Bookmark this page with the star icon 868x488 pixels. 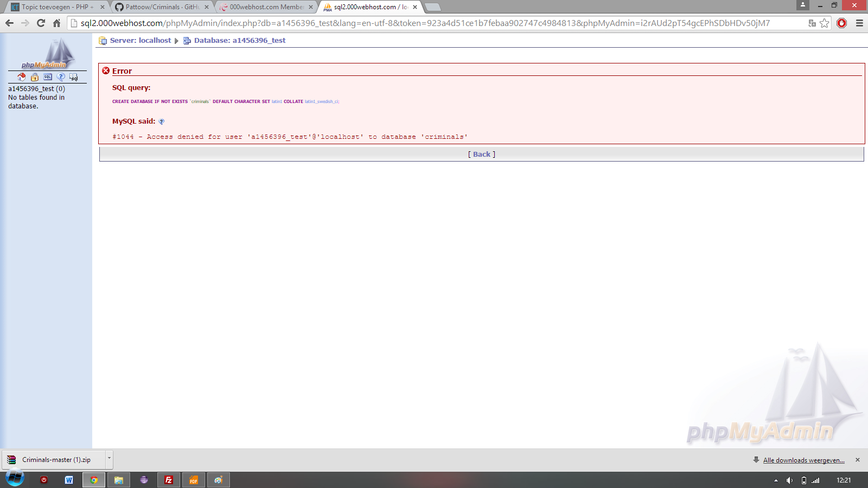click(x=825, y=23)
